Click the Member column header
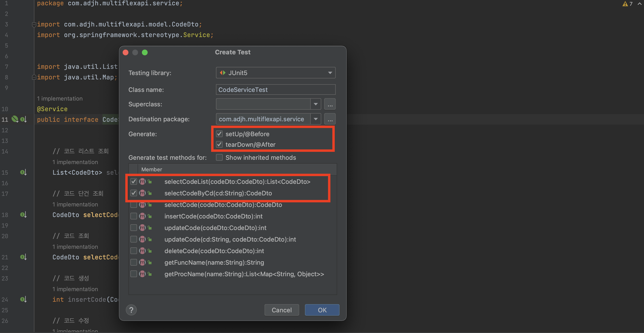Image resolution: width=644 pixels, height=333 pixels. [152, 169]
